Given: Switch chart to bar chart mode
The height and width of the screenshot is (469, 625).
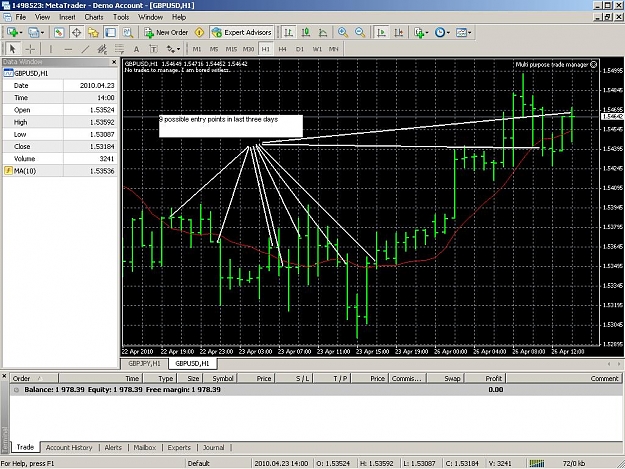Looking at the screenshot, I should click(288, 33).
